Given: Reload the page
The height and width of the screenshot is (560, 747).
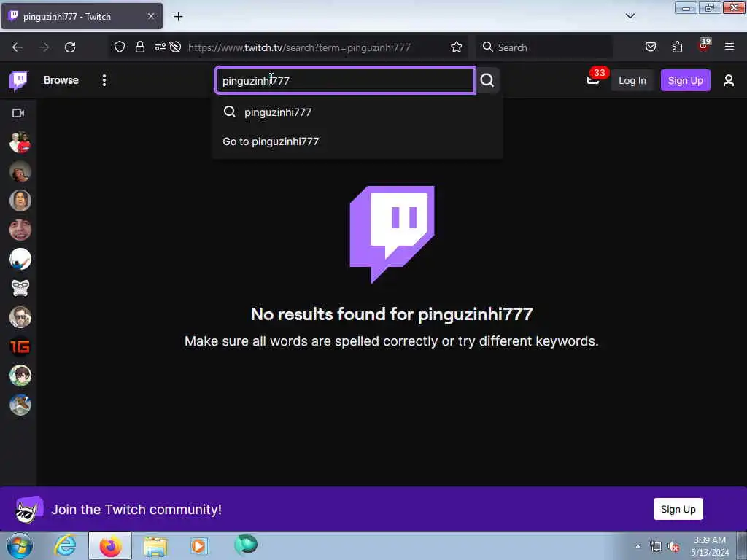Looking at the screenshot, I should click(x=70, y=47).
